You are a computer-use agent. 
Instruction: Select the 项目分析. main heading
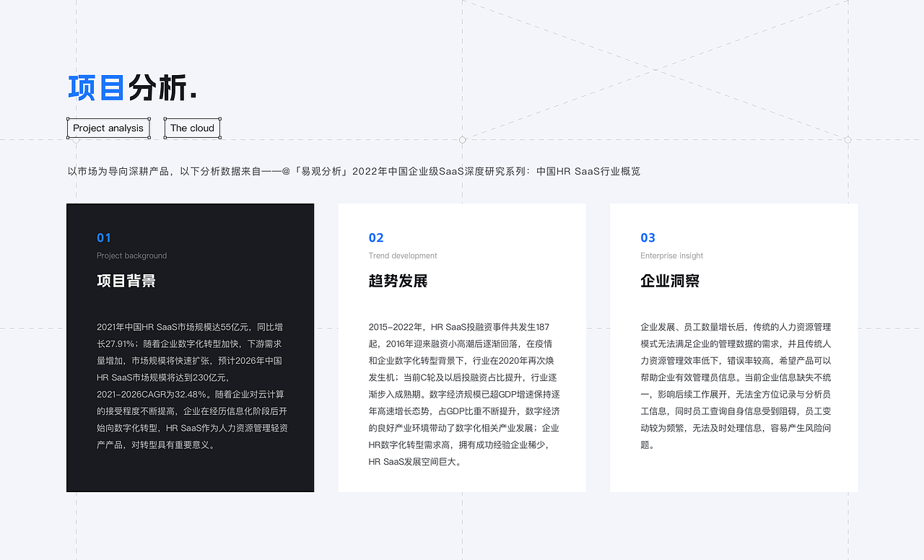(133, 88)
